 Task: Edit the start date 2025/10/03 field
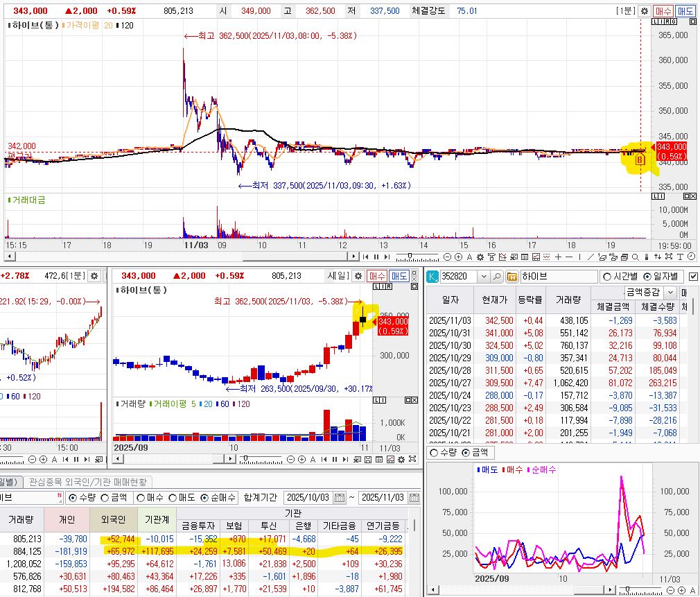tap(308, 497)
